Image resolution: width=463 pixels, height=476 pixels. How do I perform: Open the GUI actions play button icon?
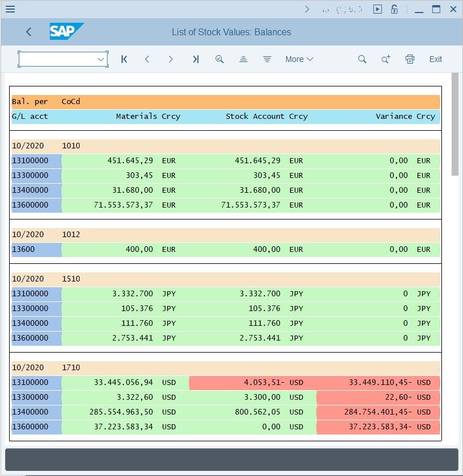click(x=377, y=9)
